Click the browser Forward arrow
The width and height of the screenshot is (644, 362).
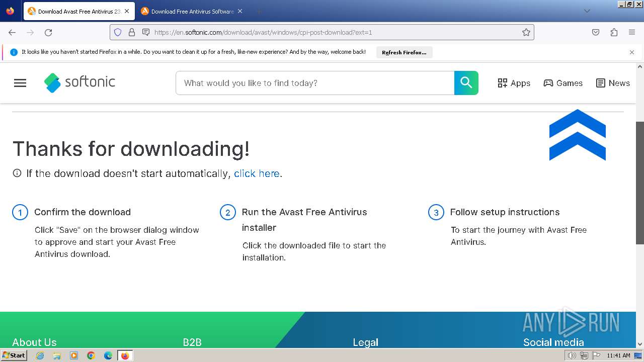(x=30, y=32)
